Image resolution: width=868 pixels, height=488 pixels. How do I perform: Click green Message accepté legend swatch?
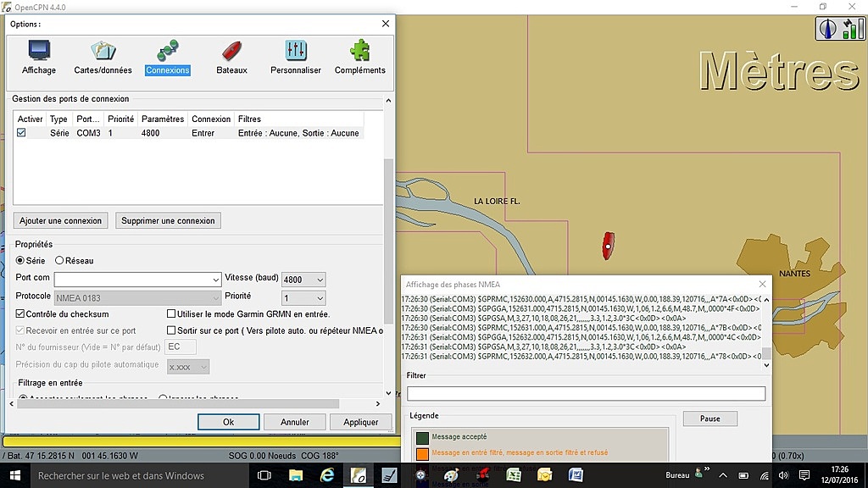coord(422,438)
